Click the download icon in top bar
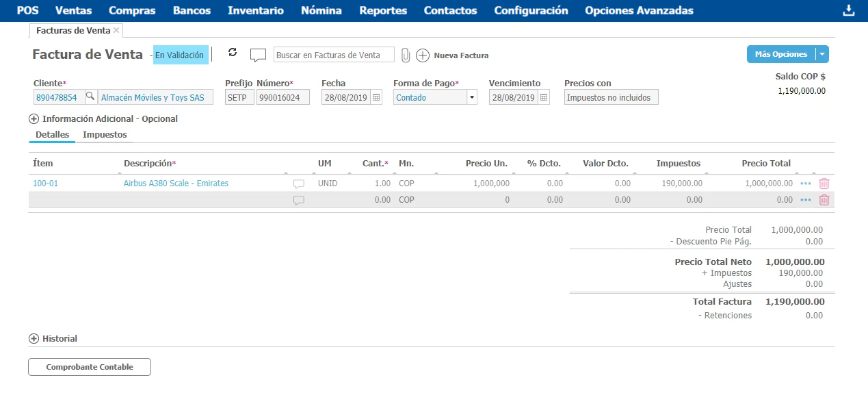This screenshot has width=868, height=406. tap(849, 10)
